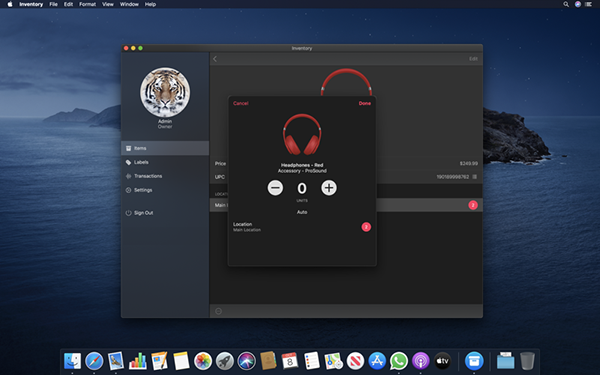Open the Format menu
The width and height of the screenshot is (600, 375).
click(x=87, y=4)
